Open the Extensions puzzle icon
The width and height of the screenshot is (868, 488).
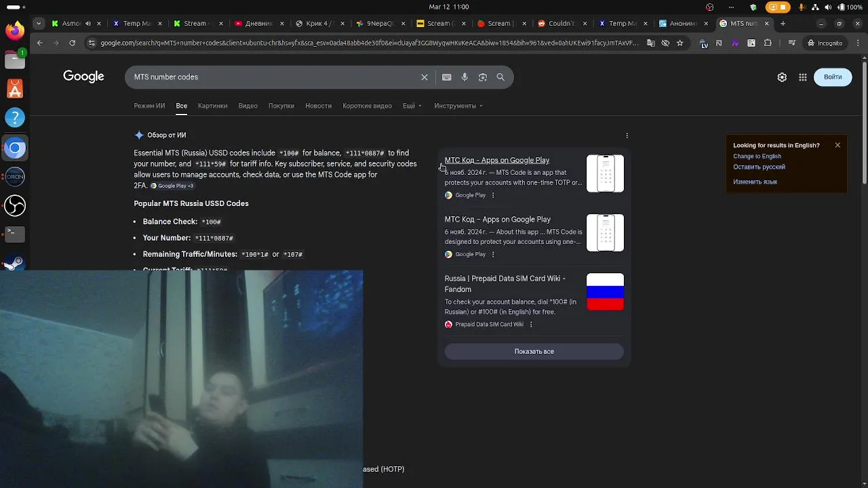tap(768, 43)
